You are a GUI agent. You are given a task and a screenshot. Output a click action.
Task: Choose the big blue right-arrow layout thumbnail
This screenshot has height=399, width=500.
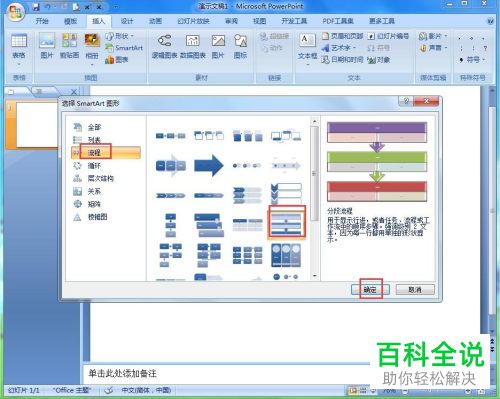pyautogui.click(x=209, y=165)
